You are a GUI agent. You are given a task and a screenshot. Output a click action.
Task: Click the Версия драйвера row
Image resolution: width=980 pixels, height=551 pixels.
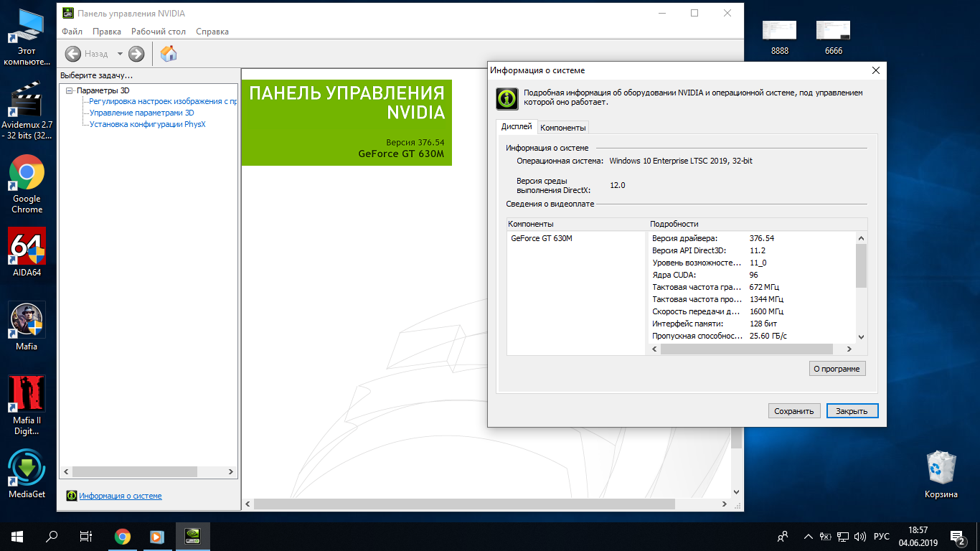pos(751,238)
